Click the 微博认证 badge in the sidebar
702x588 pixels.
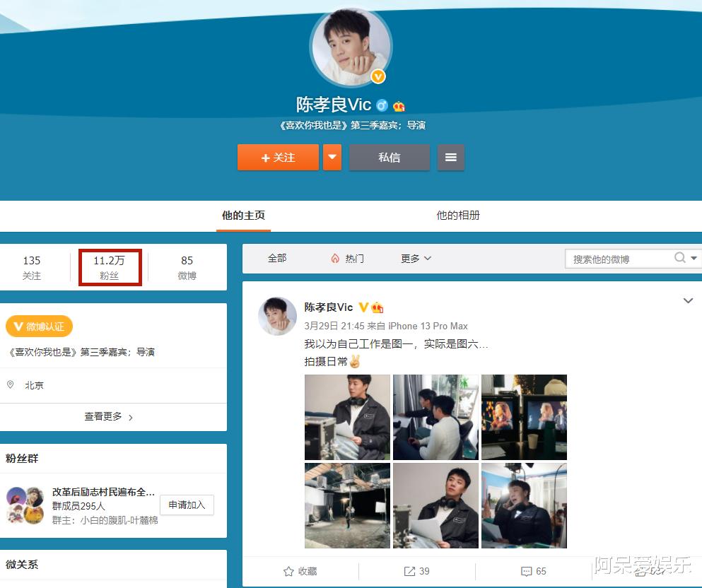point(39,327)
